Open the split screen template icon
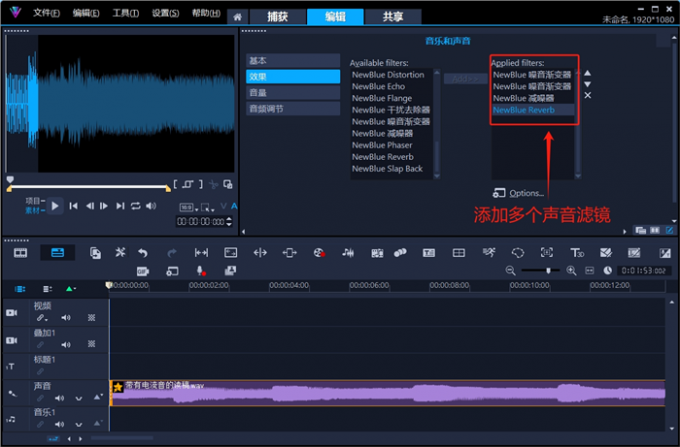680x447 pixels. pos(458,253)
